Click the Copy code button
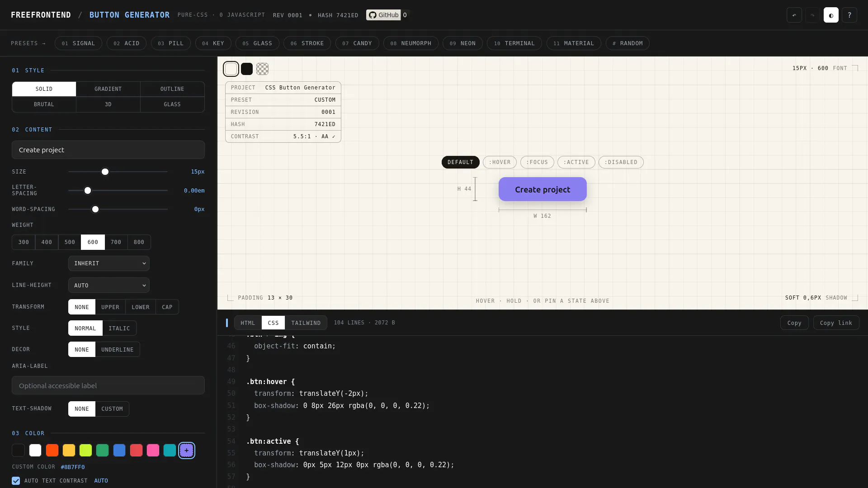Image resolution: width=868 pixels, height=488 pixels. (x=794, y=323)
